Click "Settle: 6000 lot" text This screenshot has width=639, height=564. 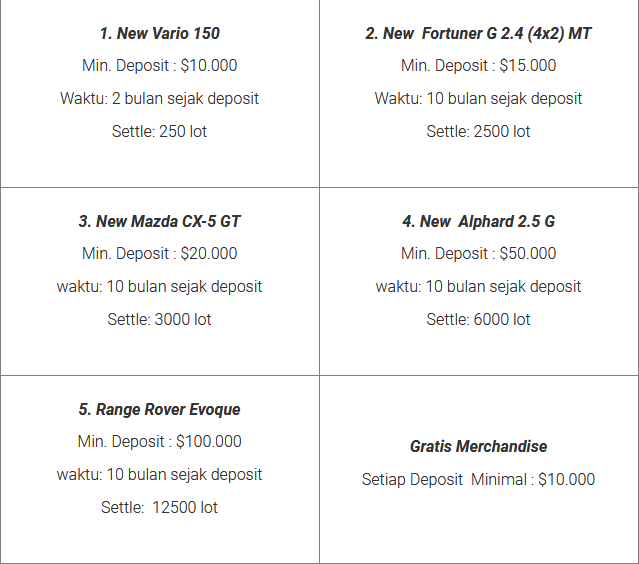478,319
